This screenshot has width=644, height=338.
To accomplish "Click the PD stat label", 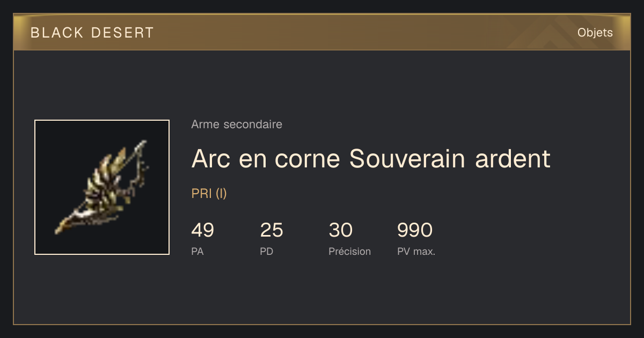I will [267, 251].
